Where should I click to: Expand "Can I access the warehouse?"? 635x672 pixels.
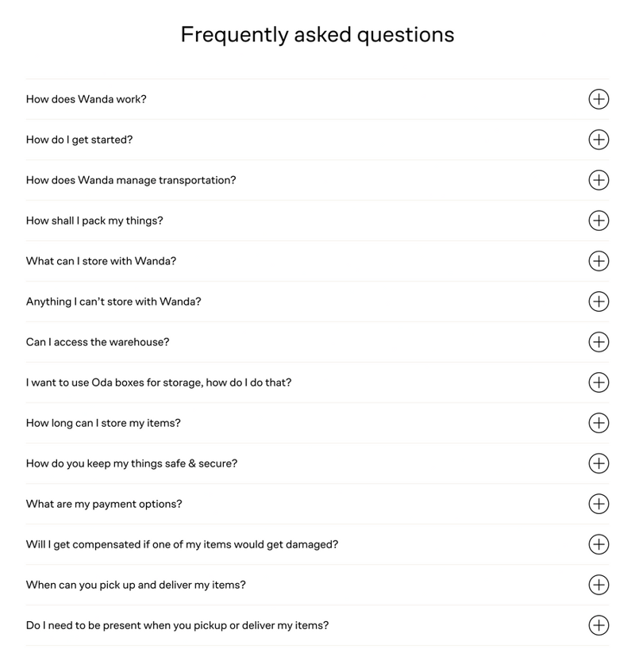tap(598, 342)
